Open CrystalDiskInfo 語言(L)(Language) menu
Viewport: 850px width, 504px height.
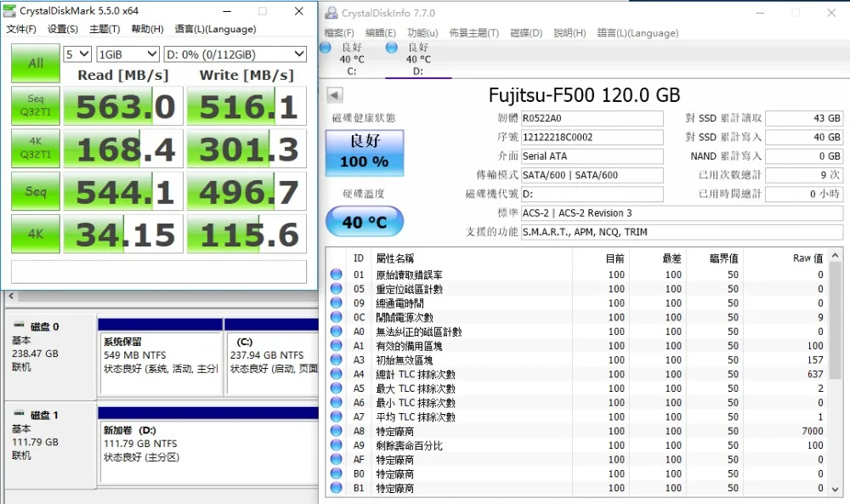click(x=637, y=33)
